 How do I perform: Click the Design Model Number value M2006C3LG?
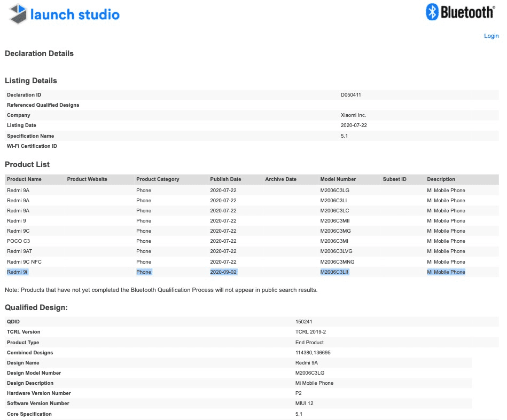coord(310,373)
